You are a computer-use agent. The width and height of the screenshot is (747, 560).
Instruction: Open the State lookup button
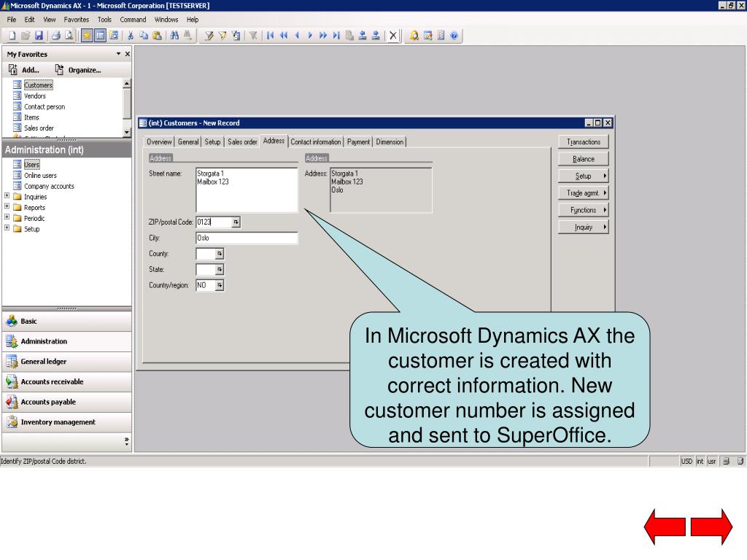point(220,270)
